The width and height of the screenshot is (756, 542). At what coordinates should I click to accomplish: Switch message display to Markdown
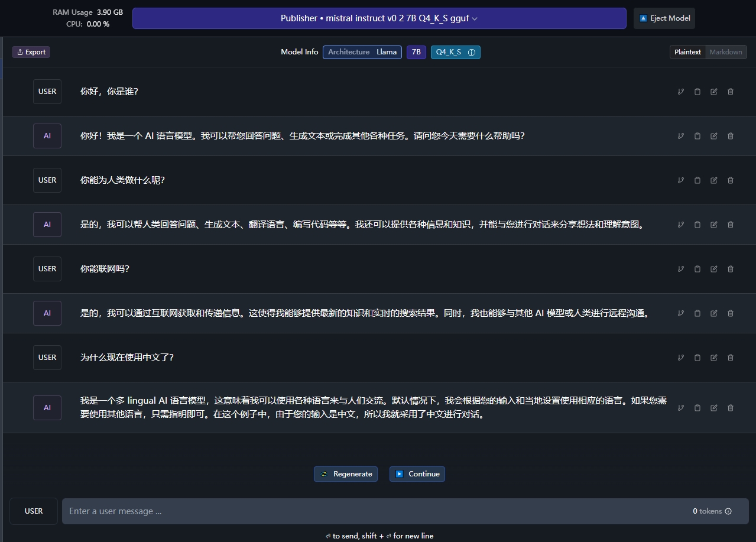[726, 52]
